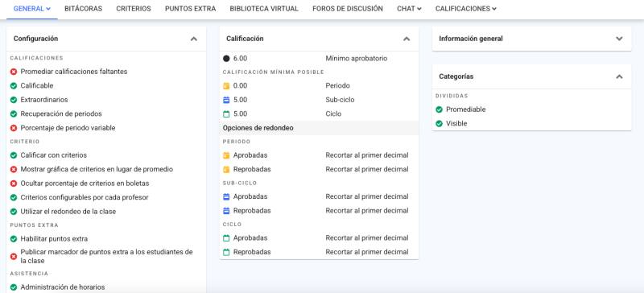The image size is (644, 293).
Task: Toggle Promediar calificaciones faltantes setting
Action: click(14, 72)
